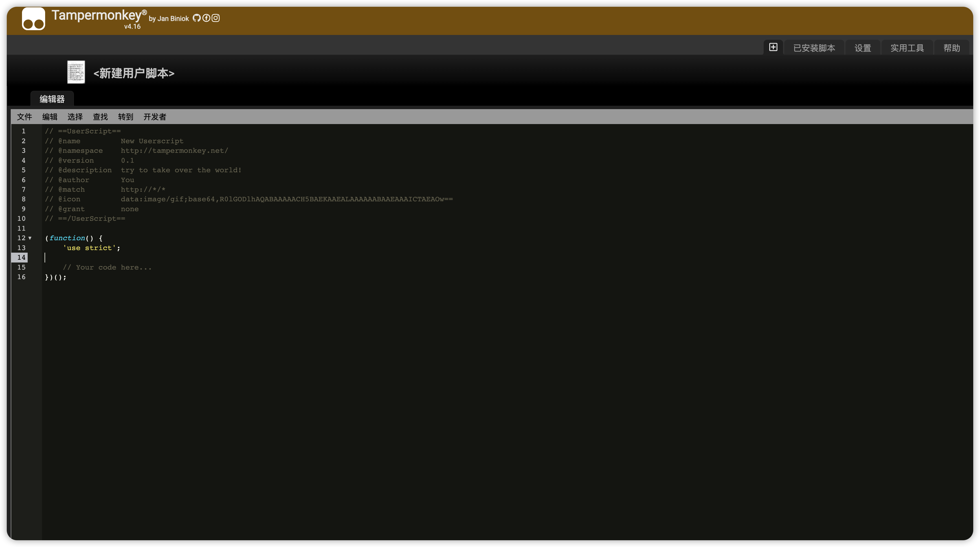This screenshot has width=980, height=547.
Task: Open the 帮助 tab
Action: 952,48
